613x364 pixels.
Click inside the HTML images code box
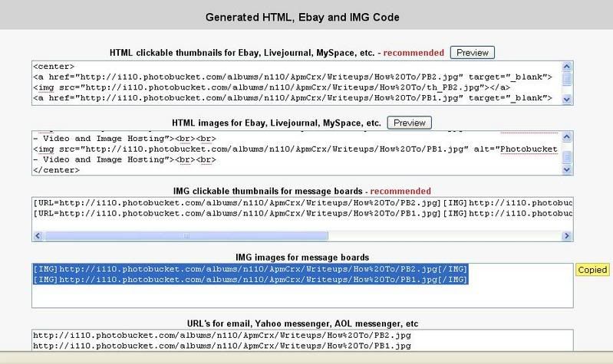coord(292,153)
